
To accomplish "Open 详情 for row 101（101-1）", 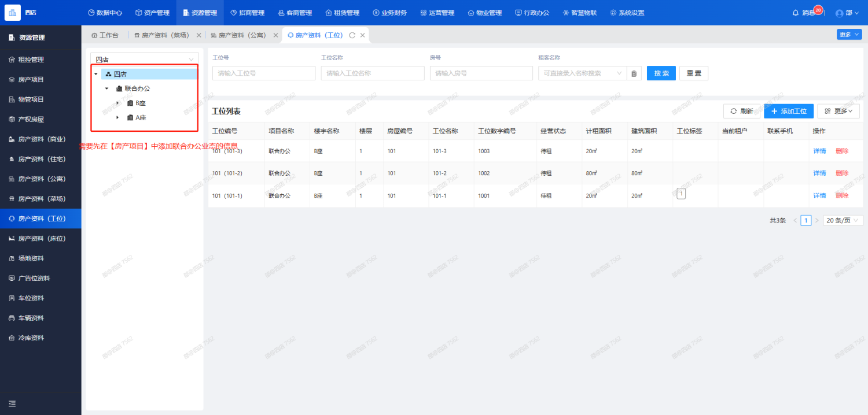I will click(819, 196).
